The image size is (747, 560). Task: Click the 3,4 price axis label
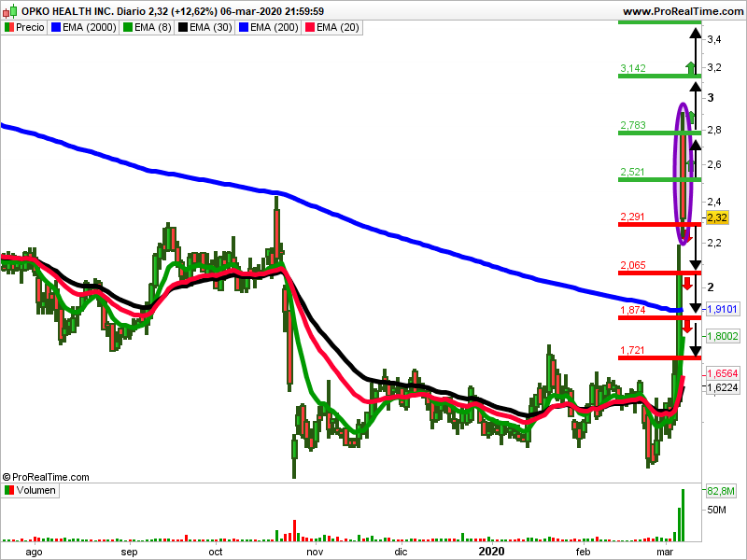[713, 39]
